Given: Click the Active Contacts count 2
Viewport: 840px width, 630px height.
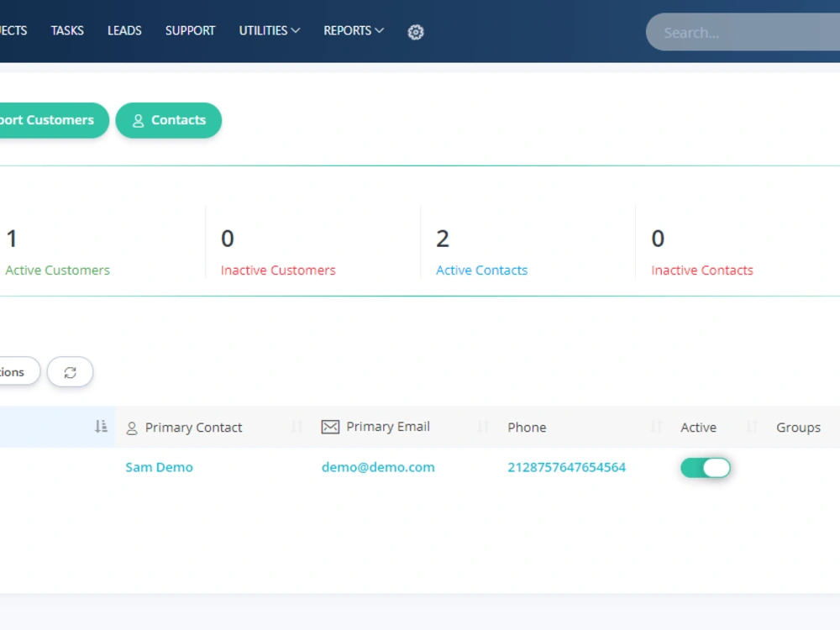Looking at the screenshot, I should pyautogui.click(x=443, y=239).
